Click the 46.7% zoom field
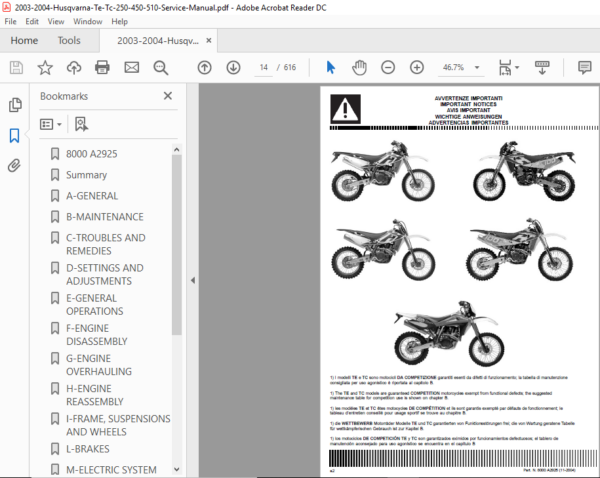The height and width of the screenshot is (478, 600). pyautogui.click(x=453, y=68)
